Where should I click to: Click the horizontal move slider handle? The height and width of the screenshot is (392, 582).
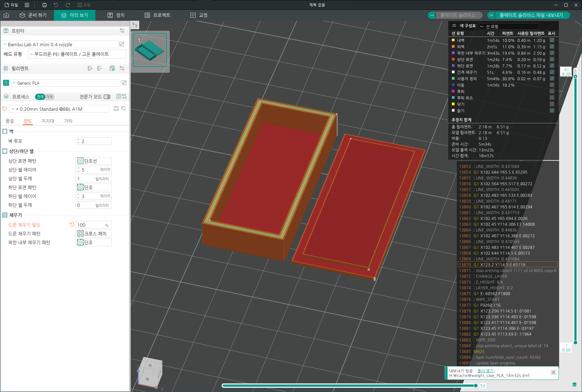coord(476,386)
